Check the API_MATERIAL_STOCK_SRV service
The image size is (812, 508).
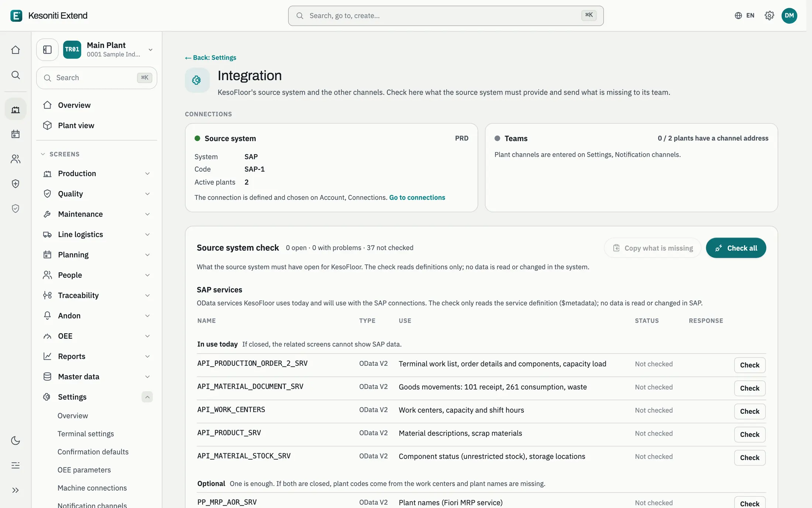click(x=750, y=458)
